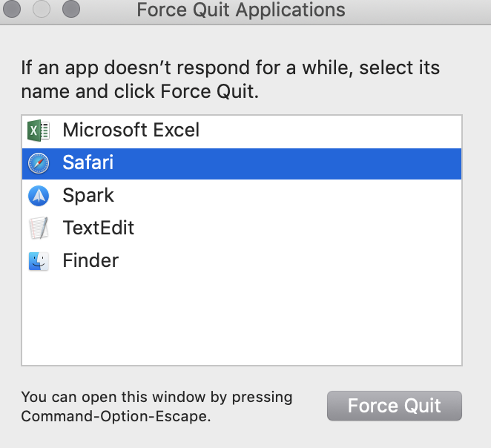
Task: Select the highlighted Safari name text
Action: [88, 163]
